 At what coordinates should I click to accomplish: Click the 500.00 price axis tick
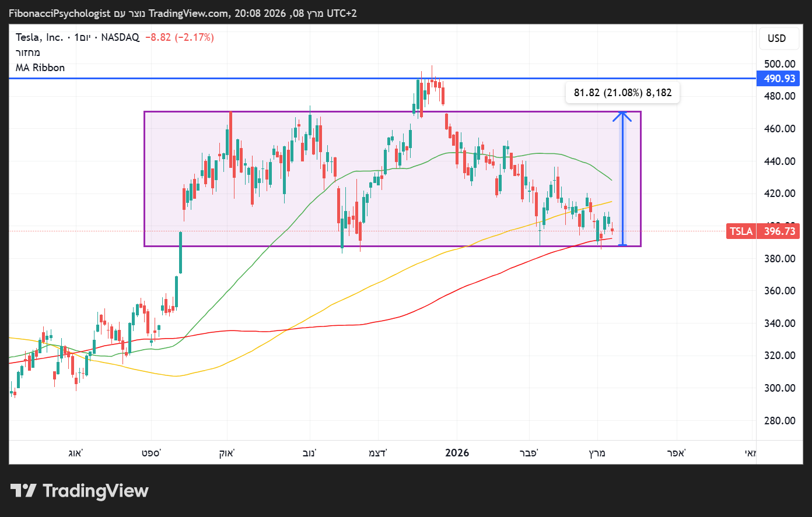click(x=780, y=64)
